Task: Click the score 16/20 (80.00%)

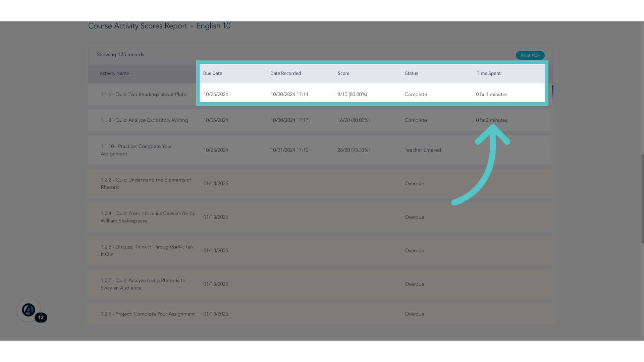Action: [354, 120]
